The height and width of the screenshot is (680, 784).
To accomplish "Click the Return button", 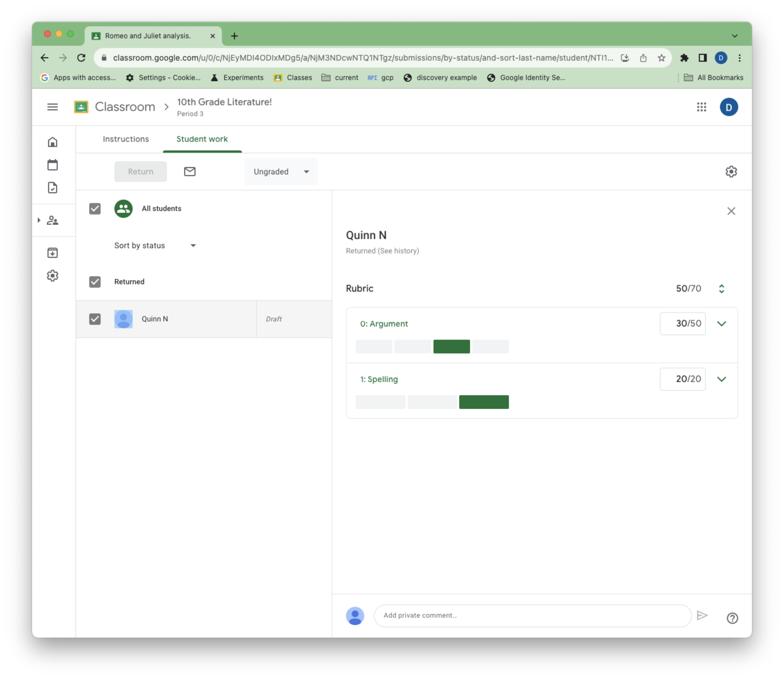I will pyautogui.click(x=141, y=171).
